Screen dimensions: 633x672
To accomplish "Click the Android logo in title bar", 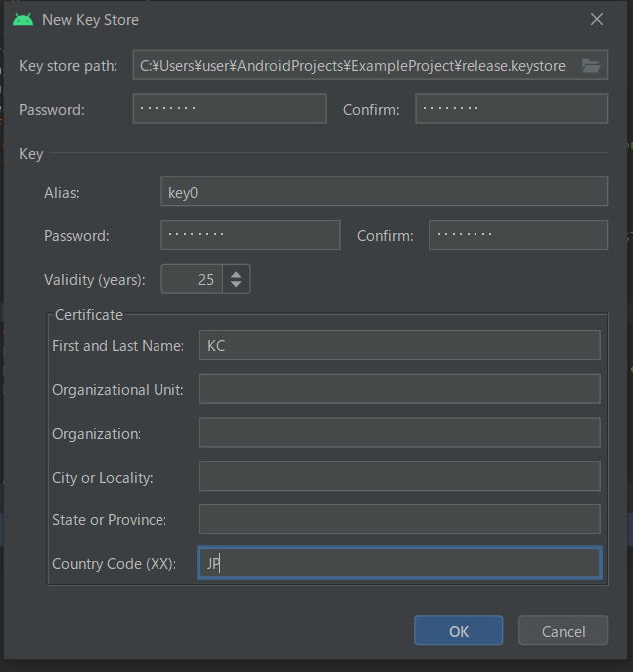I will 23,20.
